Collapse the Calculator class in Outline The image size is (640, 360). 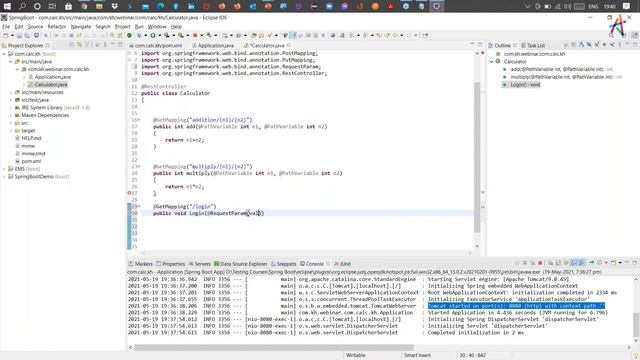491,62
